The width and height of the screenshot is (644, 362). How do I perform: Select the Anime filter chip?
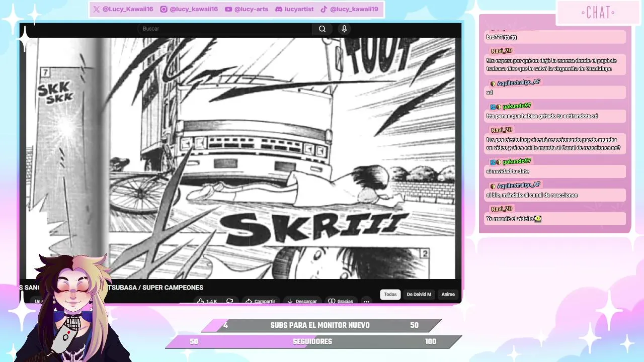(x=448, y=294)
